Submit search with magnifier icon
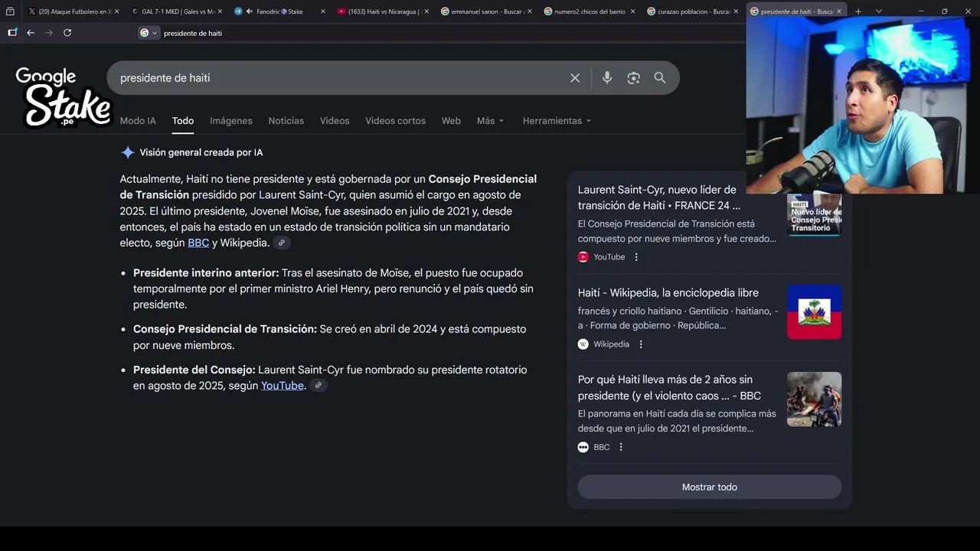 [x=660, y=78]
